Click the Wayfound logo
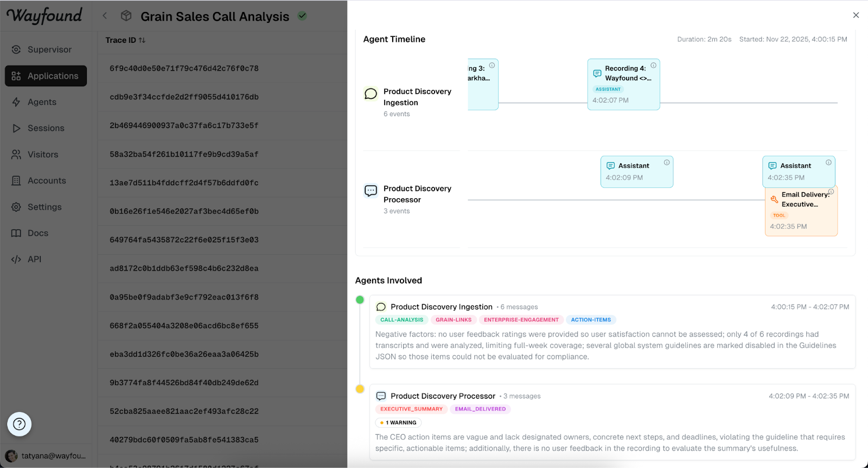This screenshot has height=468, width=868. 44,16
